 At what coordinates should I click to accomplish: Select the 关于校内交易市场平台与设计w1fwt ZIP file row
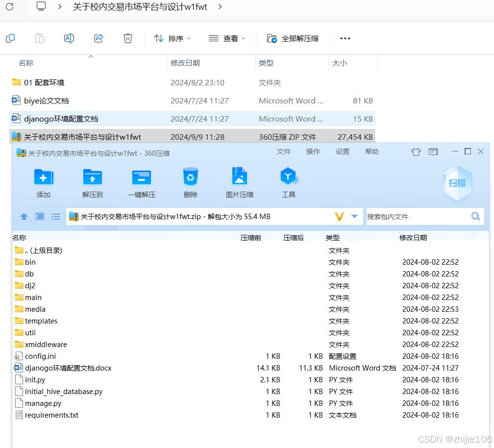tap(192, 137)
